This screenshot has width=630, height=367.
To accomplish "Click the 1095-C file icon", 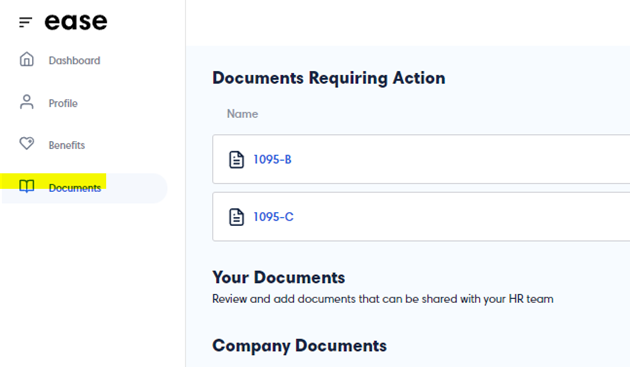I will [x=236, y=217].
